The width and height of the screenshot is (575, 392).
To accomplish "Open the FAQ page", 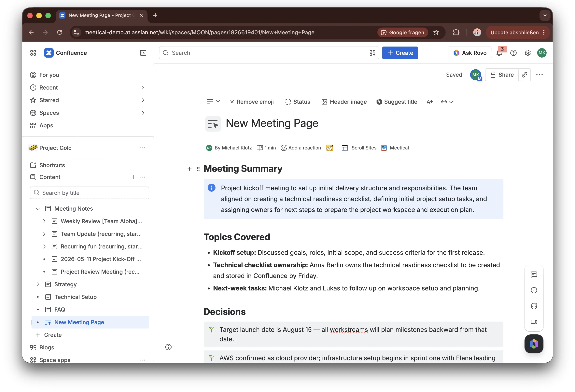I will 59,310.
